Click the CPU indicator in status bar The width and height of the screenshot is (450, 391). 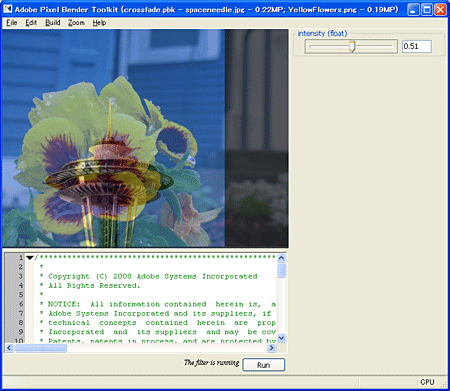427,382
